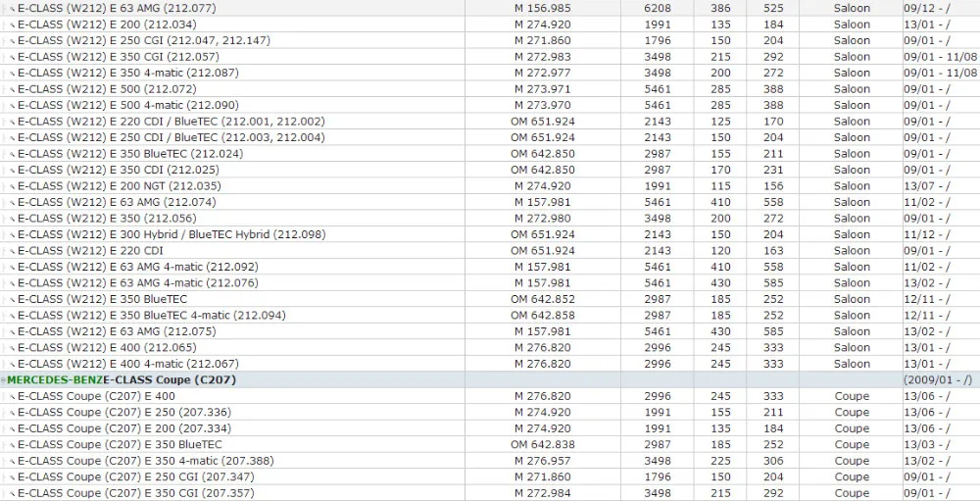
Task: Click displacement value 6208
Action: point(658,9)
